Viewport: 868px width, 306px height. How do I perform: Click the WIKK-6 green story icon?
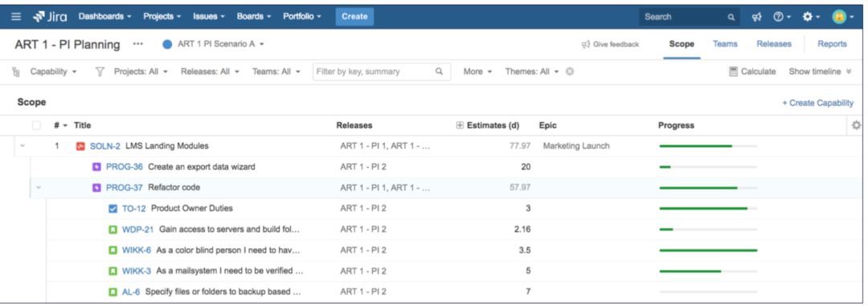click(x=113, y=250)
